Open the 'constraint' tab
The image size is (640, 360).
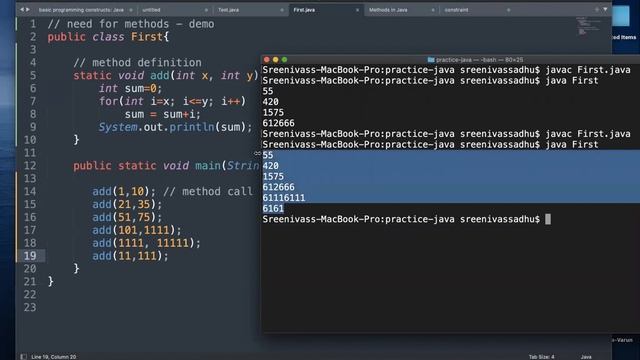pyautogui.click(x=456, y=10)
